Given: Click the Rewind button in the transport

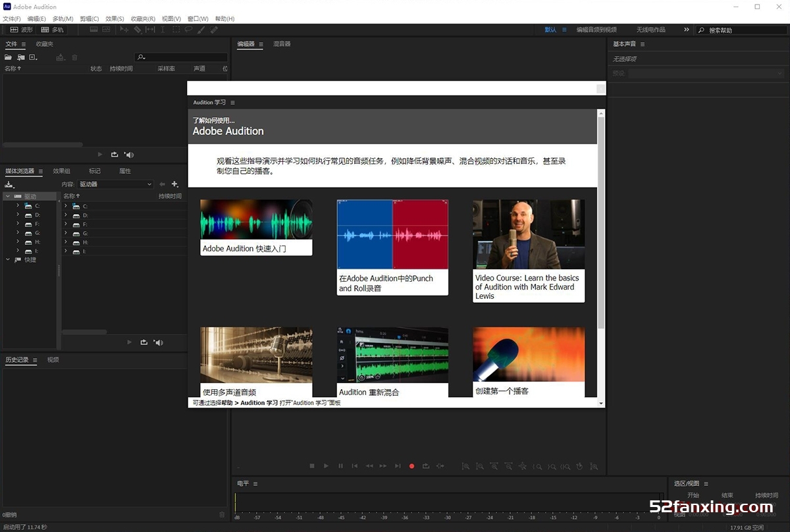Looking at the screenshot, I should coord(369,466).
